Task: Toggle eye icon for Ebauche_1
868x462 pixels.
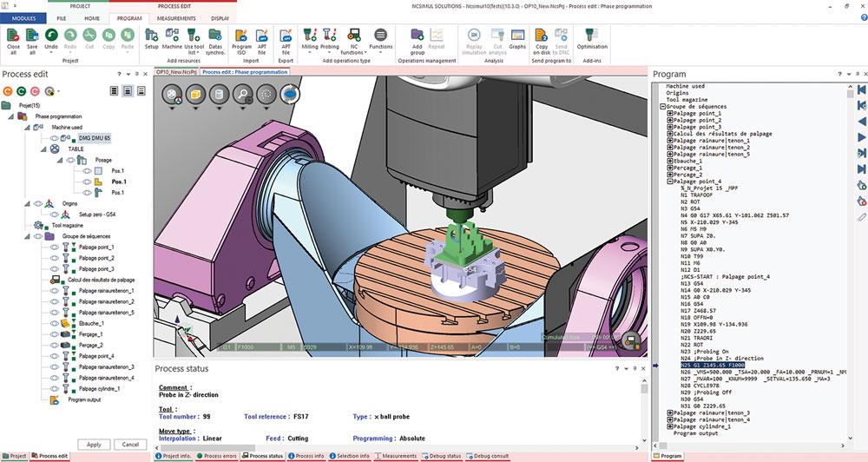Action: 54,324
